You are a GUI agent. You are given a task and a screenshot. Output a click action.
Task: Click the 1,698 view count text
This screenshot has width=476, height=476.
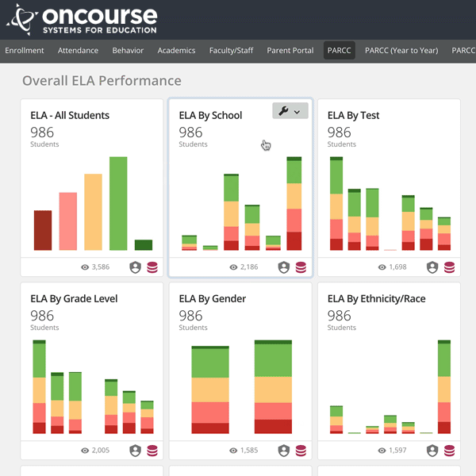click(397, 267)
